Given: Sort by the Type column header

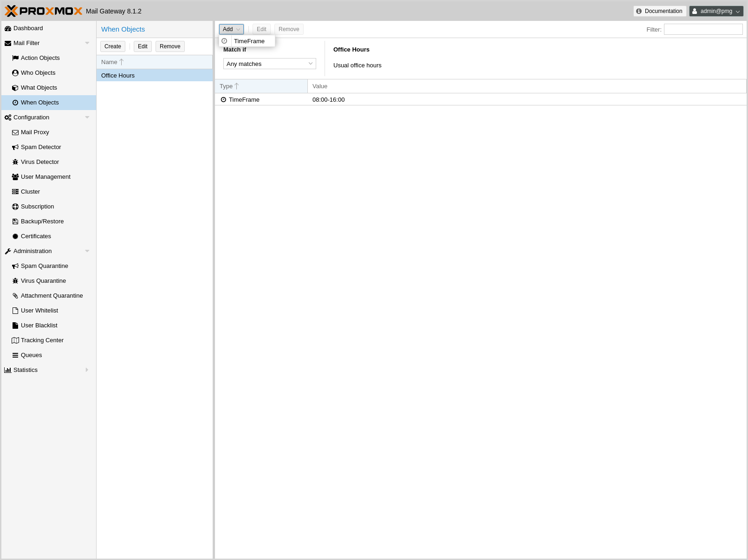Looking at the screenshot, I should point(260,86).
